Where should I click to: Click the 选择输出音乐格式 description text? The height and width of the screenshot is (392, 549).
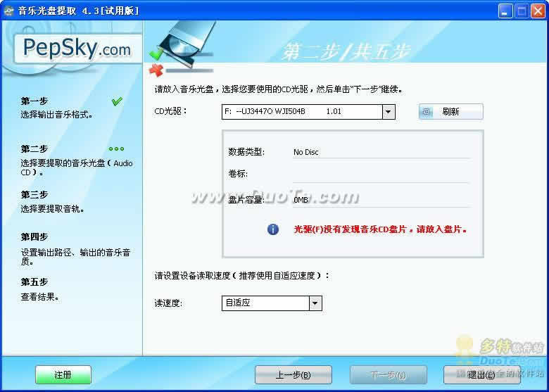tap(56, 115)
